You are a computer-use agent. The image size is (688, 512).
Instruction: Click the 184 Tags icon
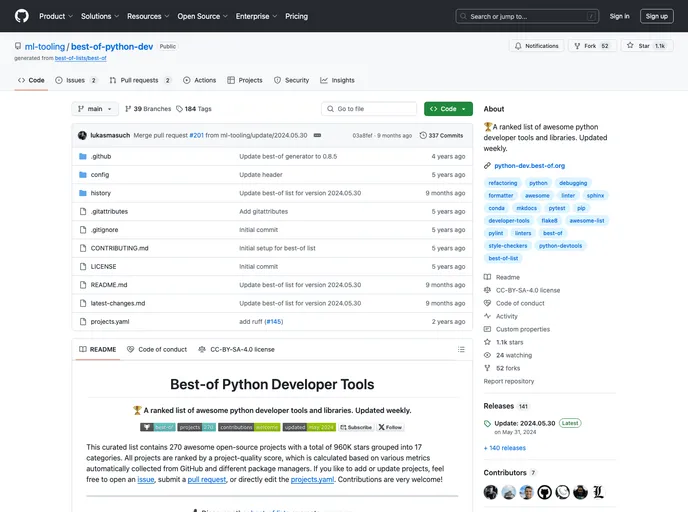179,109
